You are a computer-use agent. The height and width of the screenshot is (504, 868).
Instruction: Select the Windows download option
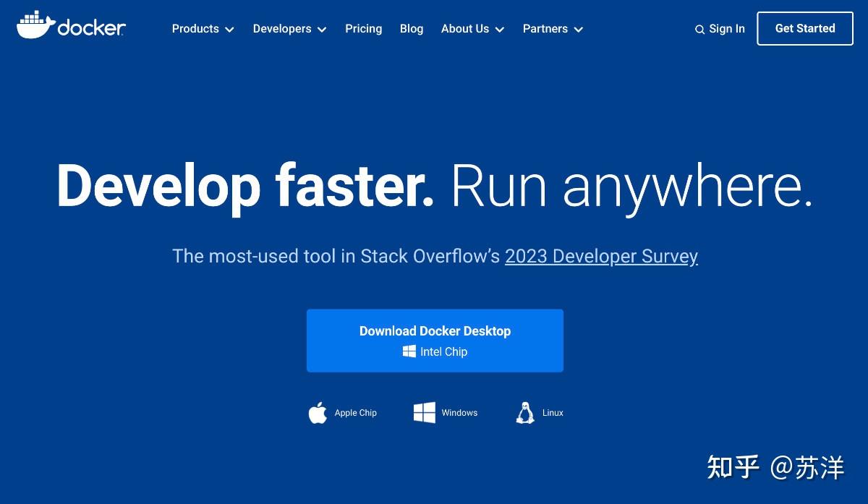tap(445, 412)
